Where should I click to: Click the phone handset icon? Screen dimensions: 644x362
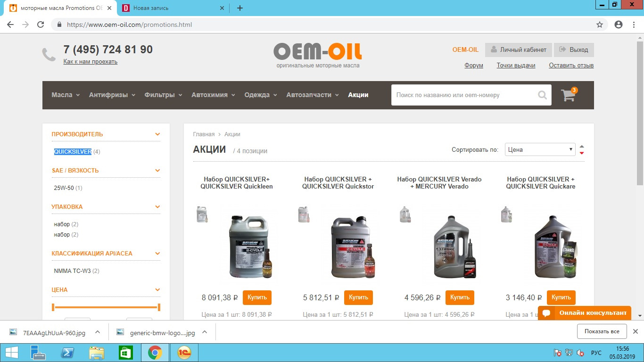(49, 55)
